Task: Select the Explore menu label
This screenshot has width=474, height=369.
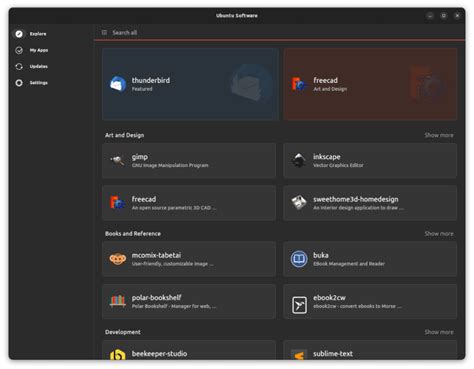Action: (x=38, y=34)
